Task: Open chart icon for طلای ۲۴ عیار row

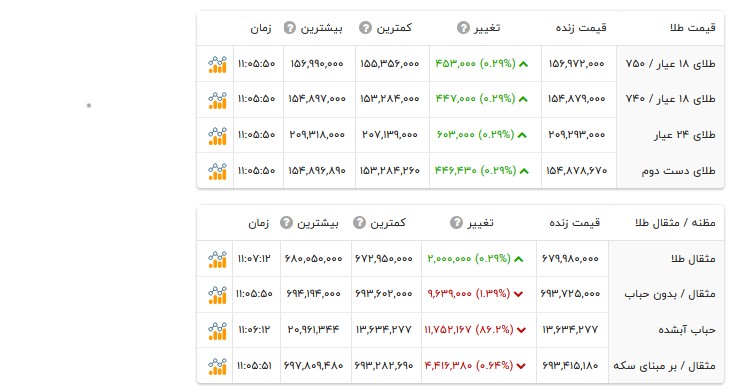Action: coord(217,135)
